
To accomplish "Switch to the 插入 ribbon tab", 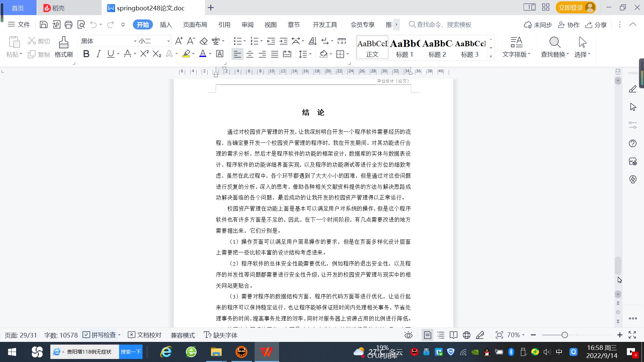I will pyautogui.click(x=166, y=24).
